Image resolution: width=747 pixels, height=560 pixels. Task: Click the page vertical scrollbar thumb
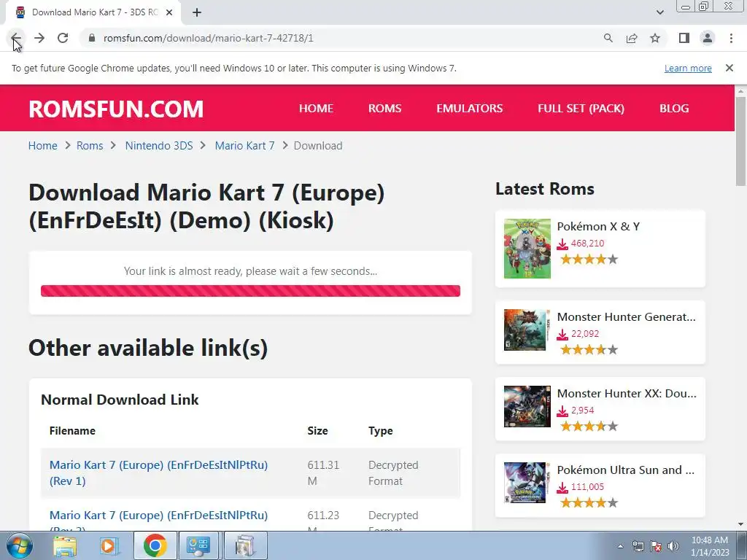[x=740, y=141]
